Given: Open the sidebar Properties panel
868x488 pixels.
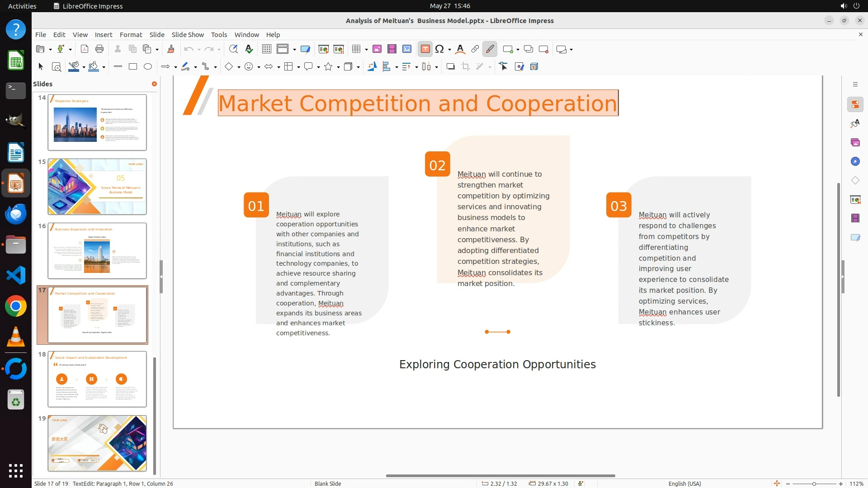Looking at the screenshot, I should tap(855, 105).
